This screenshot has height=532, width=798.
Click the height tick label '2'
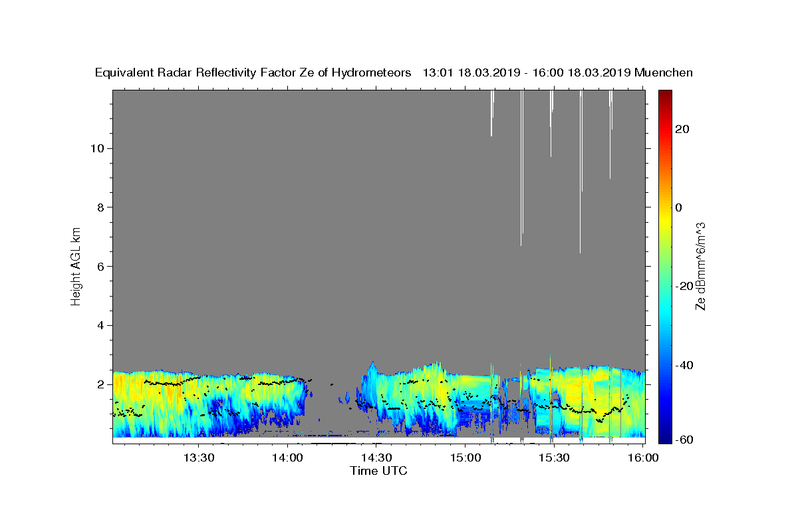[x=100, y=385]
